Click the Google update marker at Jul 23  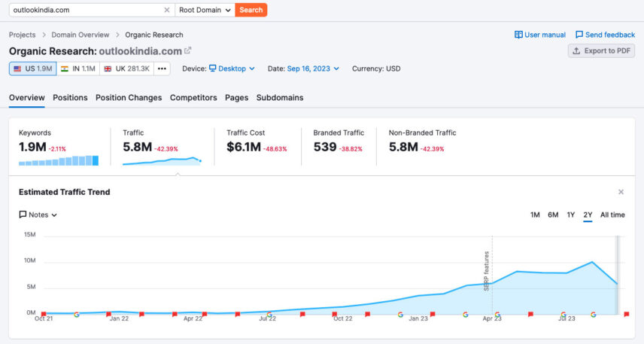(563, 315)
